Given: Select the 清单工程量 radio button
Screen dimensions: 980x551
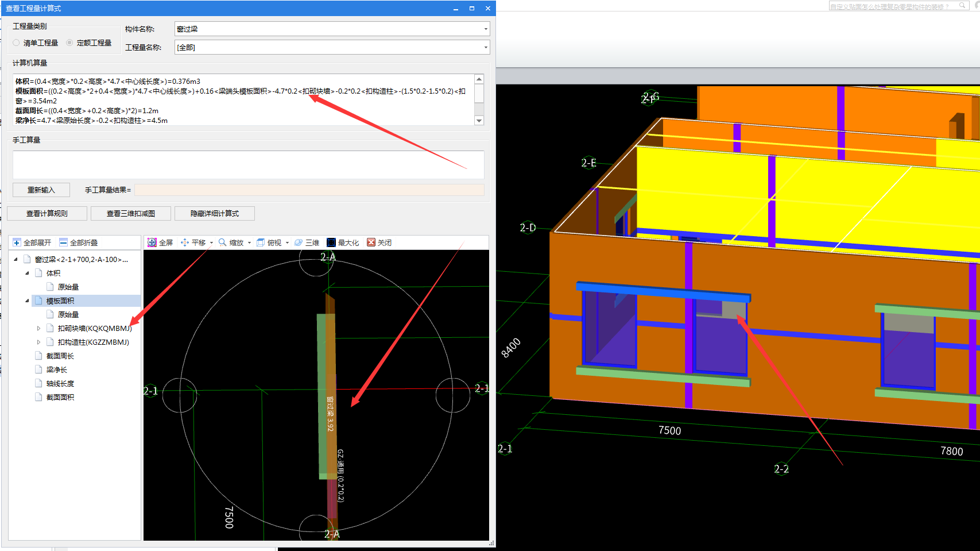Looking at the screenshot, I should point(16,43).
